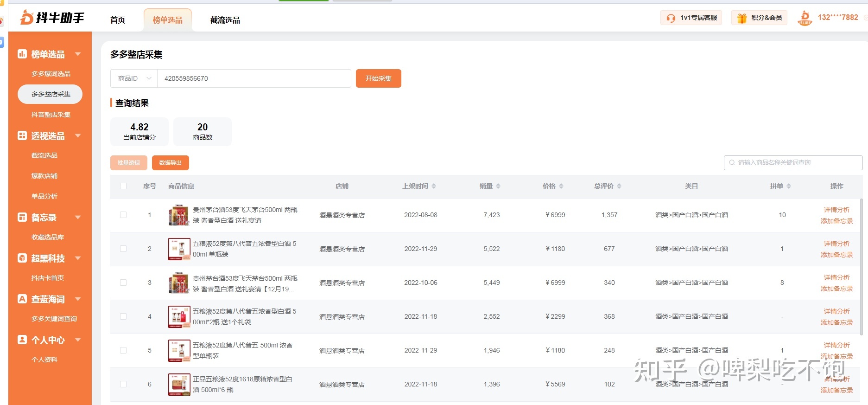Viewport: 868px width, 405px height.
Task: Collapse the 备忘录 sidebar group arrow
Action: point(78,217)
